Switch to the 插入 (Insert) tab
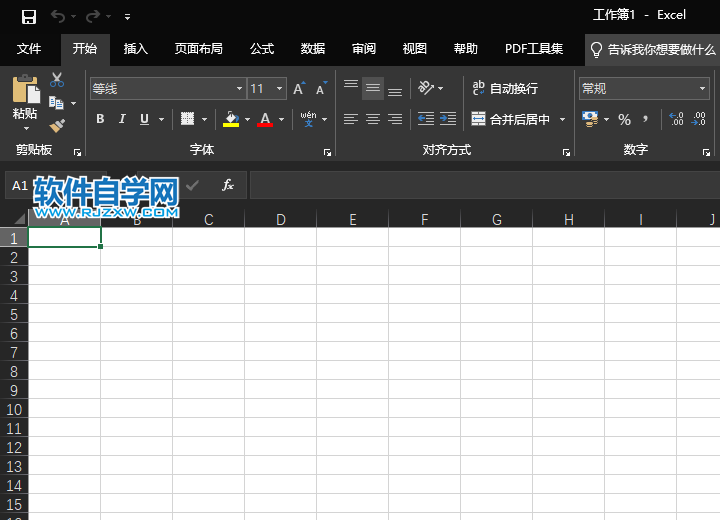 tap(136, 49)
